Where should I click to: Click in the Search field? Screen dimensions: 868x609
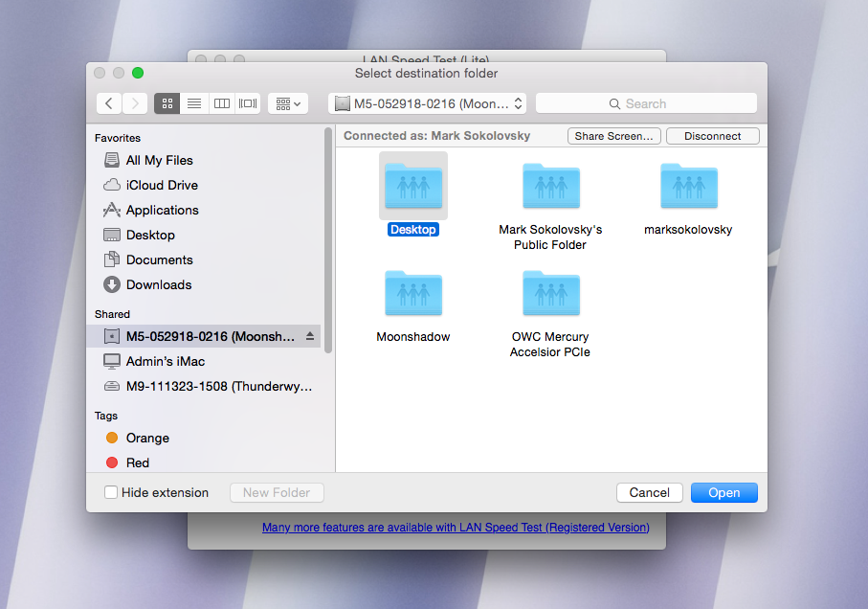click(646, 103)
